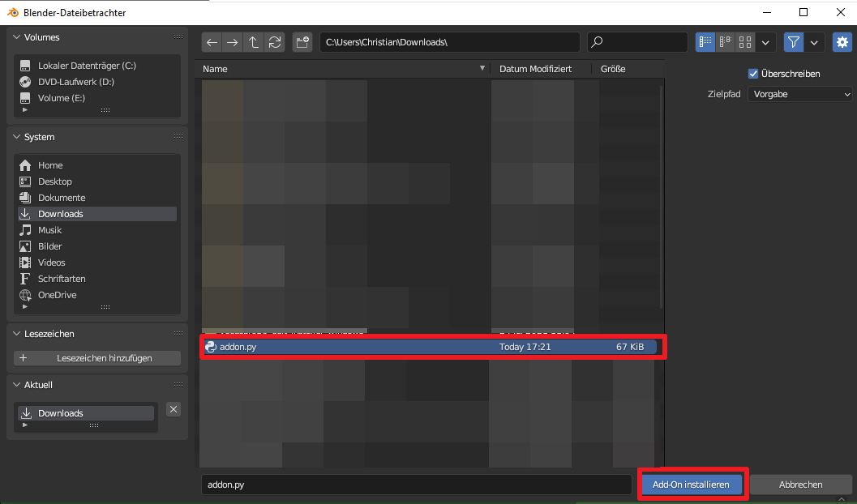Click the search field
The image size is (857, 504).
pos(637,42)
